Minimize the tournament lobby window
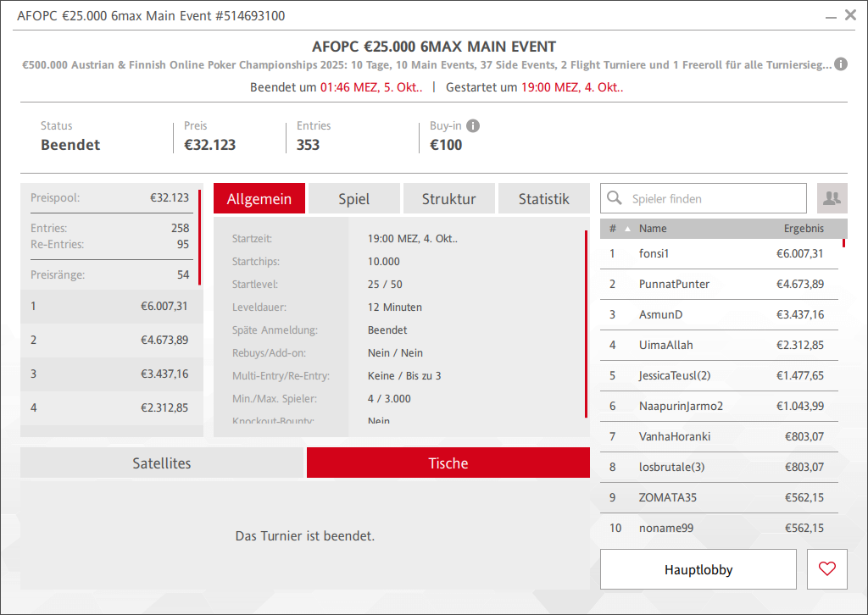 pos(831,15)
